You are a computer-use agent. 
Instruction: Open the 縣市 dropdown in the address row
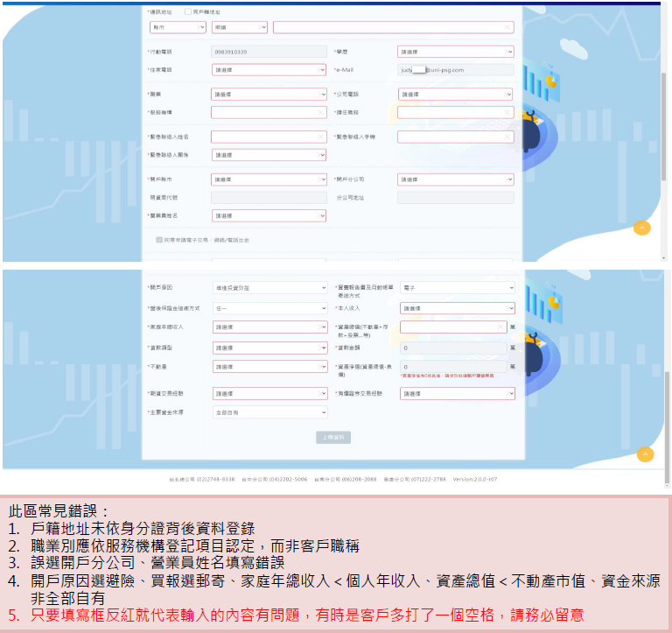click(178, 27)
